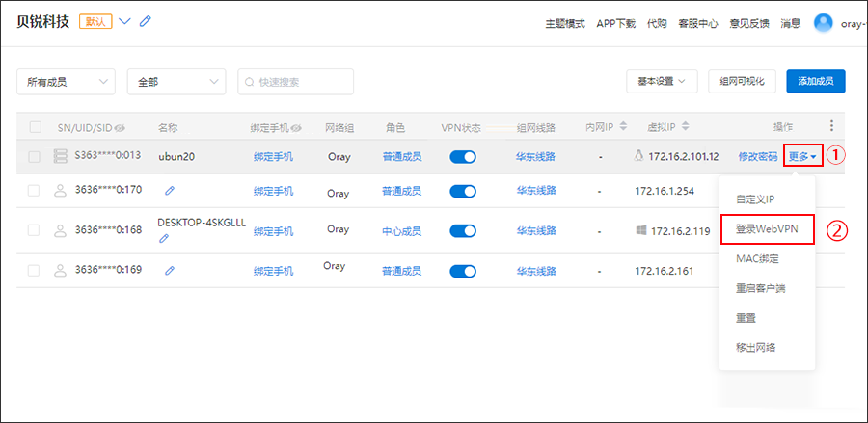Sort by 虚拟IP column arrows
Screen dimensions: 868x423
pyautogui.click(x=685, y=126)
